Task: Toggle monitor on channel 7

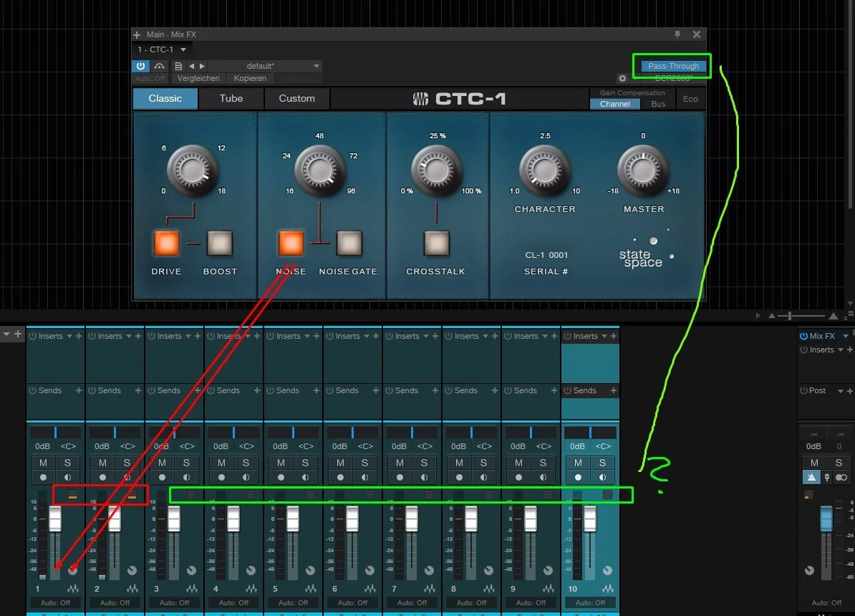Action: 424,478
